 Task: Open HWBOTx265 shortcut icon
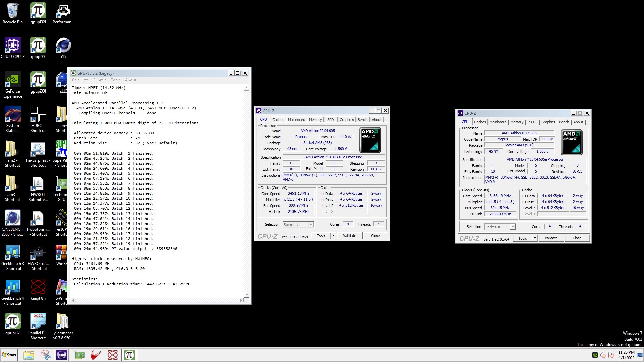click(38, 257)
